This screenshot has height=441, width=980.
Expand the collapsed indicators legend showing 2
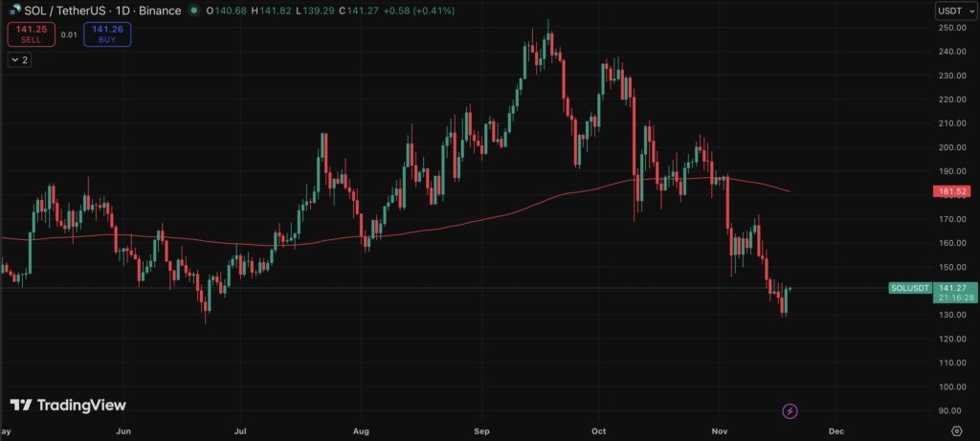(x=20, y=59)
